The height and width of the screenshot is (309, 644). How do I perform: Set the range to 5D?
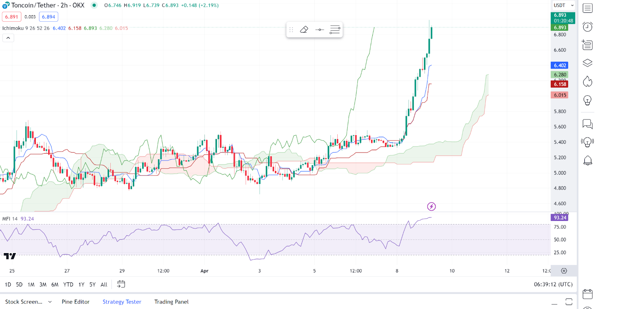19,284
